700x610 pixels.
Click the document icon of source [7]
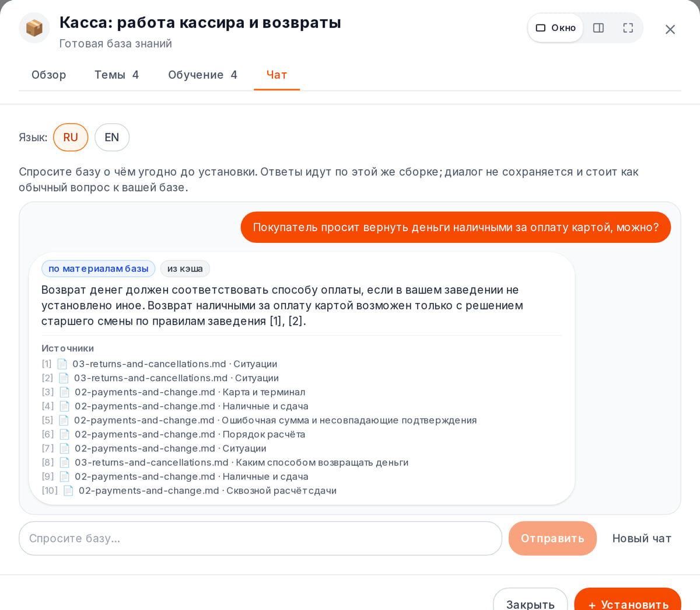pos(65,448)
